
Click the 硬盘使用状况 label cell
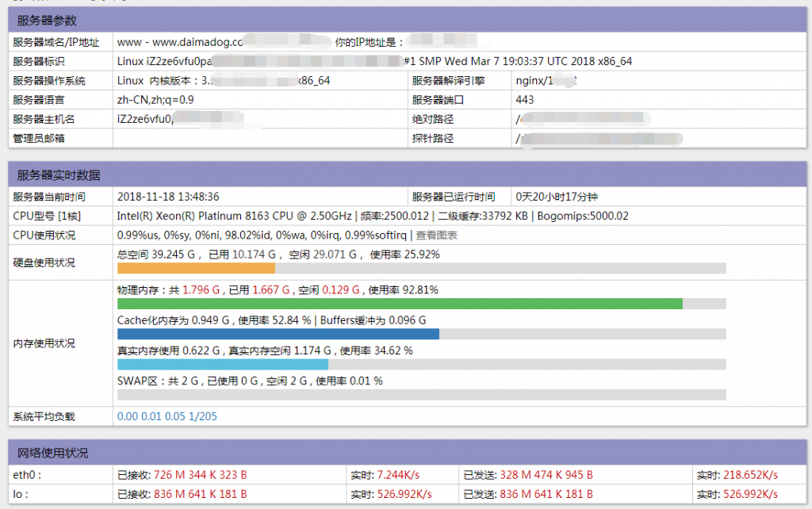(x=60, y=262)
